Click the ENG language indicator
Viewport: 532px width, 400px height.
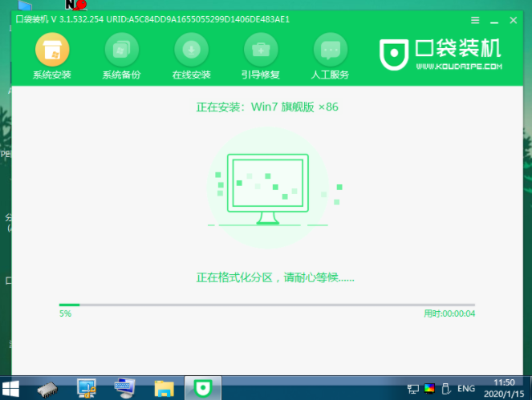pos(468,389)
